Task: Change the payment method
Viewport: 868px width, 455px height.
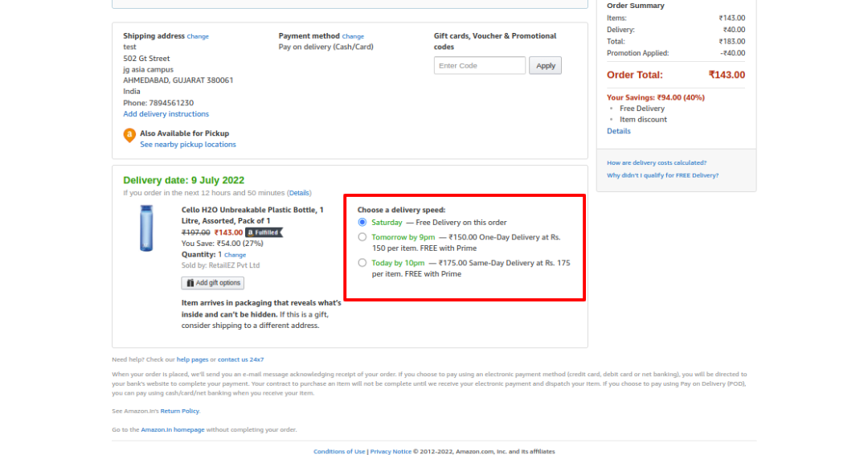Action: click(x=353, y=36)
